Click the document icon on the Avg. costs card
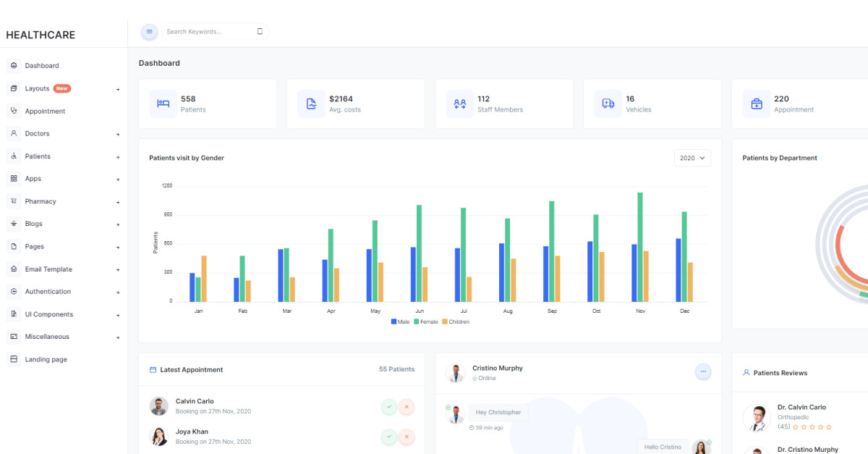868x454 pixels. [310, 104]
